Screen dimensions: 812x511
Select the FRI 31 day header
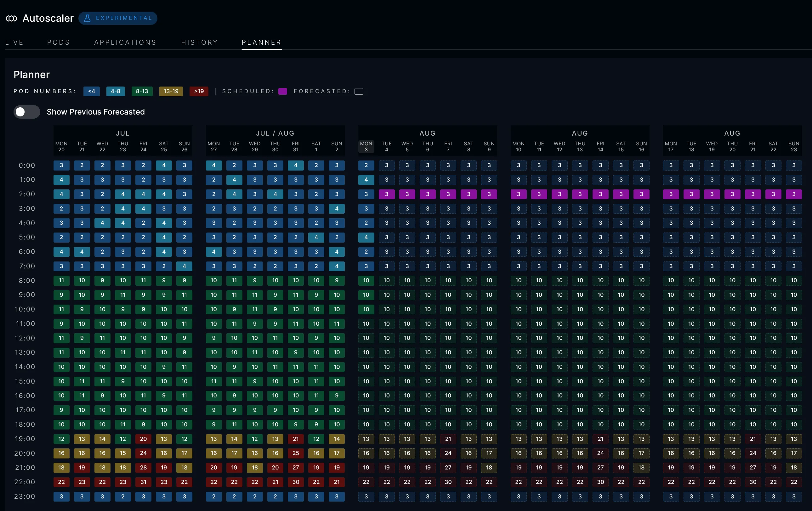(x=296, y=147)
